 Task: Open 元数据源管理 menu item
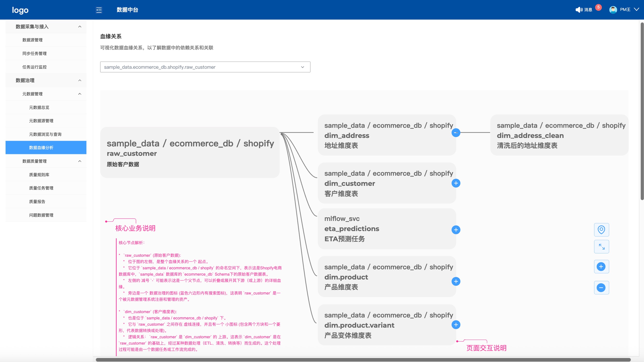click(x=46, y=121)
